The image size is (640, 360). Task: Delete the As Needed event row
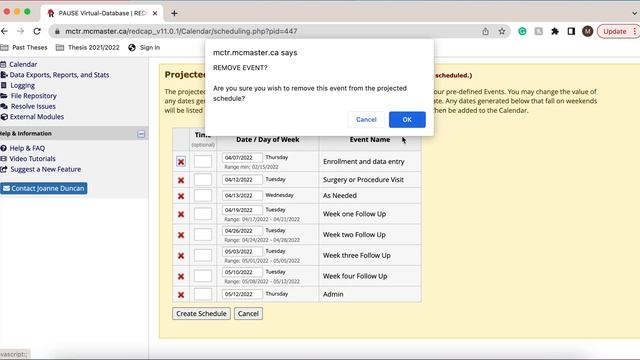[181, 196]
